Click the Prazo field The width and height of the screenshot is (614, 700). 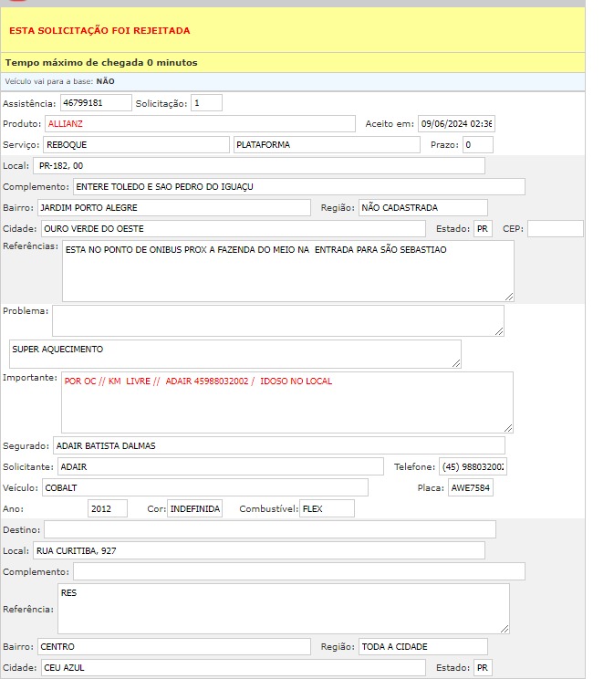(x=476, y=145)
